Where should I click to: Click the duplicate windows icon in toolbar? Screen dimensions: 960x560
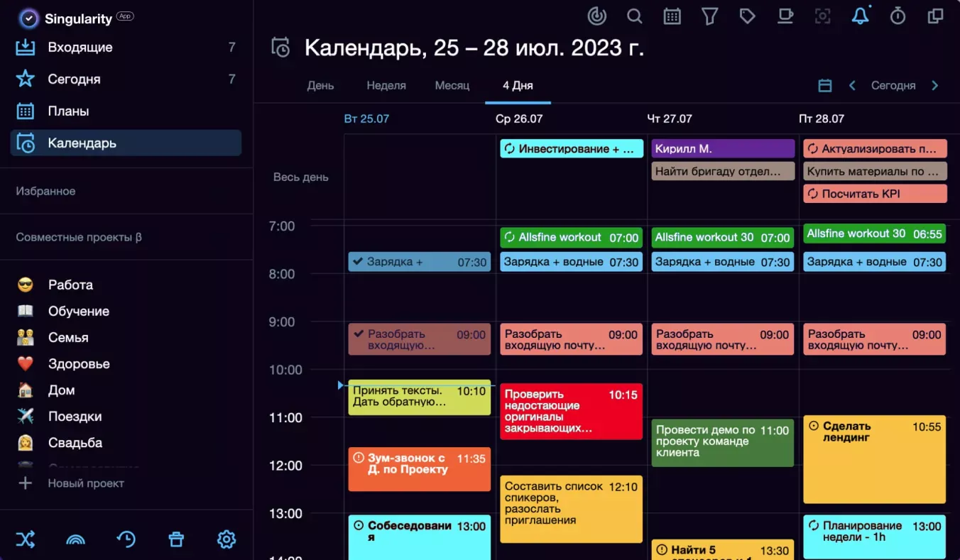(x=935, y=16)
